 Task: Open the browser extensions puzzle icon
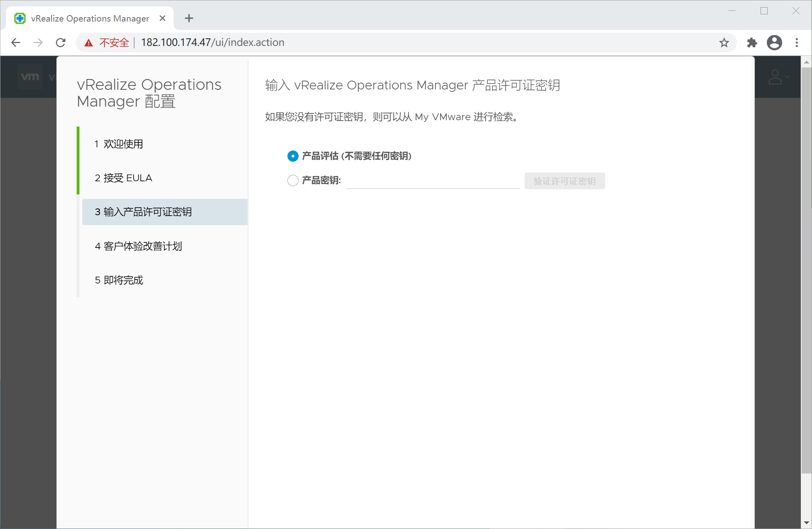click(x=752, y=42)
